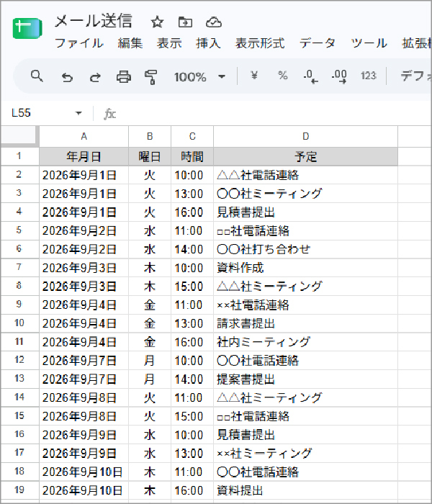Click the move-to-folder icon
The image size is (432, 504).
point(185,22)
